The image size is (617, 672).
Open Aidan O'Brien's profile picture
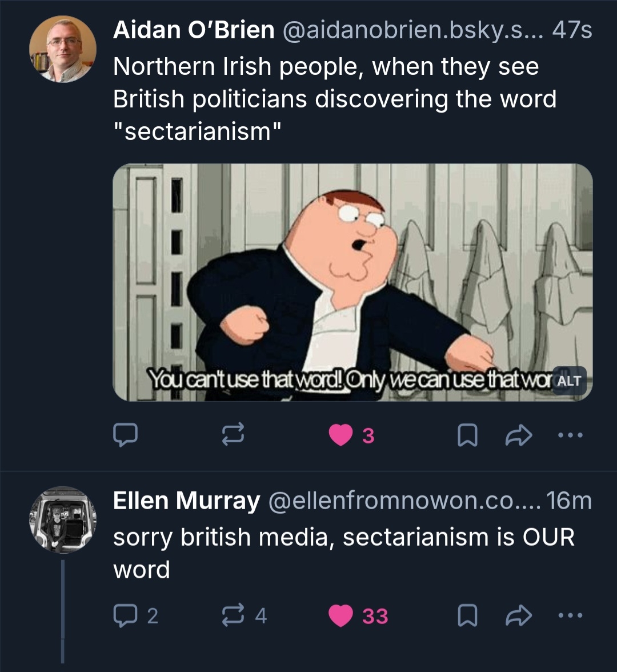(x=63, y=49)
